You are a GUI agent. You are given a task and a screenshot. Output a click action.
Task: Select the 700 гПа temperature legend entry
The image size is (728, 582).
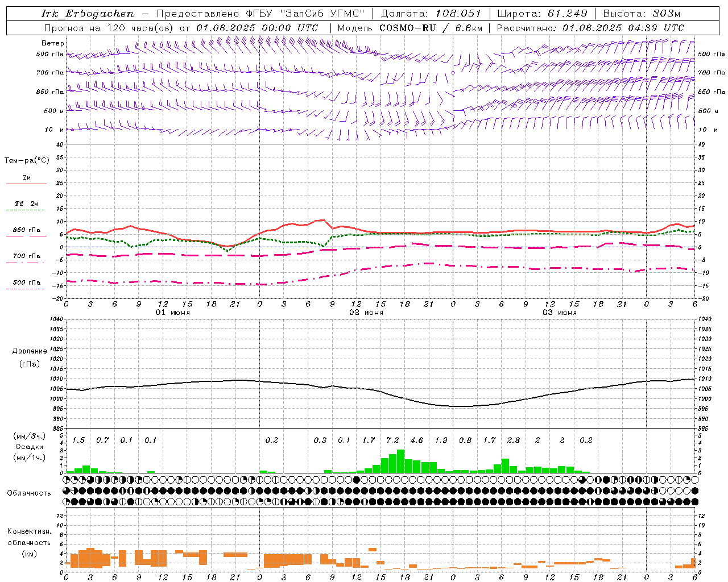pos(27,256)
